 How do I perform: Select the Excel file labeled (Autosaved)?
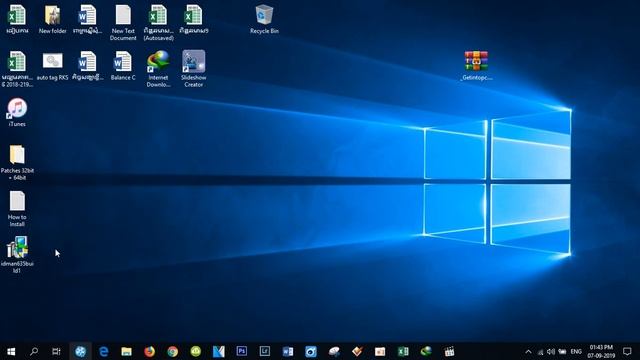[x=158, y=23]
